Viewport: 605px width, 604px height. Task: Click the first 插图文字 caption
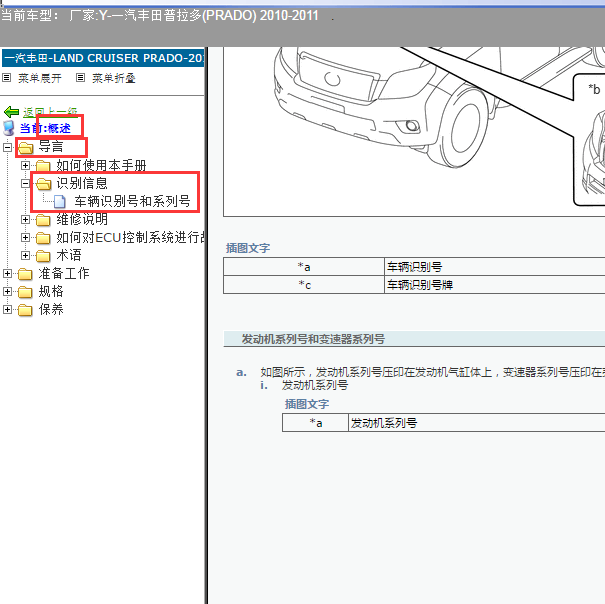[x=248, y=248]
